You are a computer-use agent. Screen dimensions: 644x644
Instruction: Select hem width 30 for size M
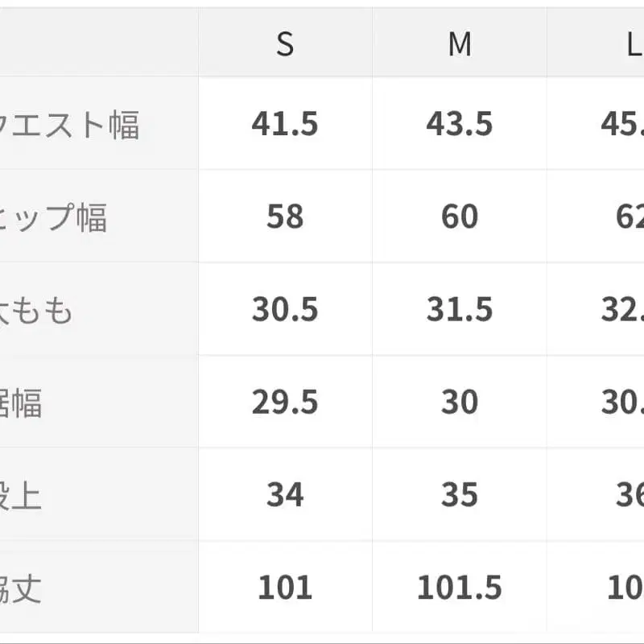click(x=460, y=402)
